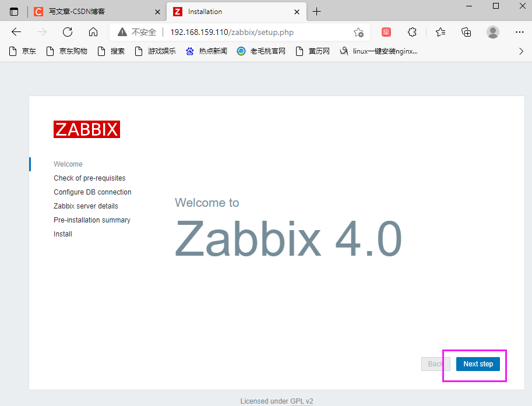The image size is (532, 406).
Task: Click the Welcome to heading text
Action: click(x=207, y=203)
